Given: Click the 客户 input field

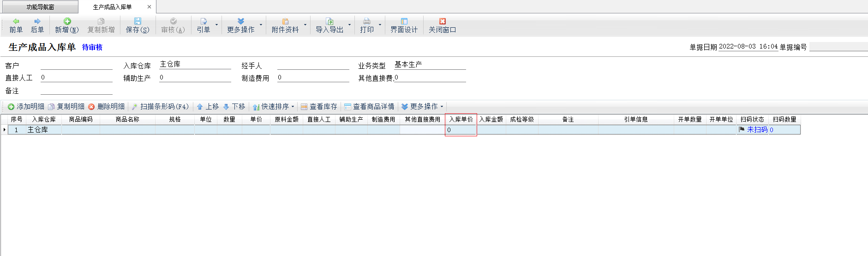Looking at the screenshot, I should pos(77,66).
